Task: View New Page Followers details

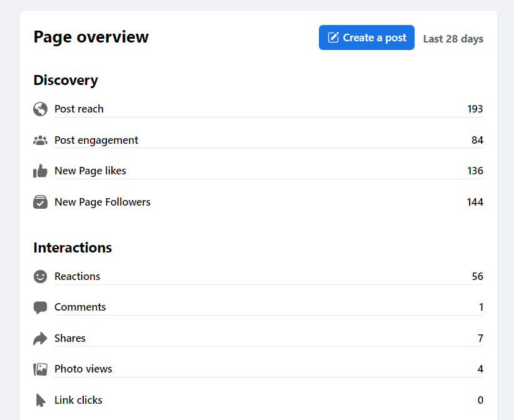Action: [x=103, y=202]
